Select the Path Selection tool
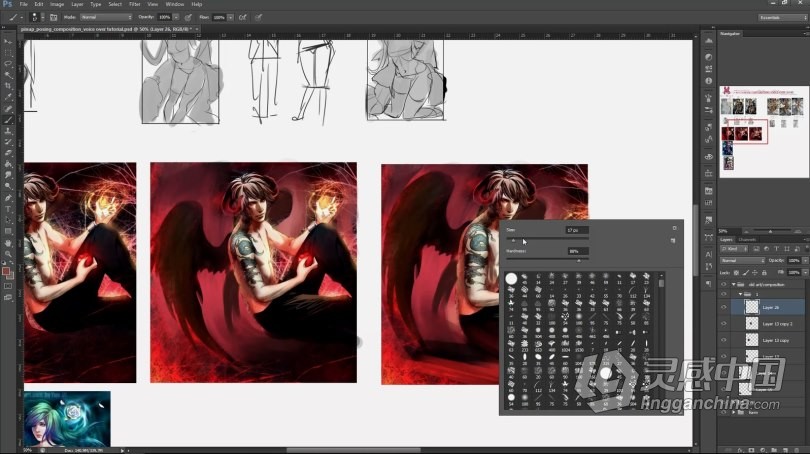The width and height of the screenshot is (810, 454). [x=8, y=221]
